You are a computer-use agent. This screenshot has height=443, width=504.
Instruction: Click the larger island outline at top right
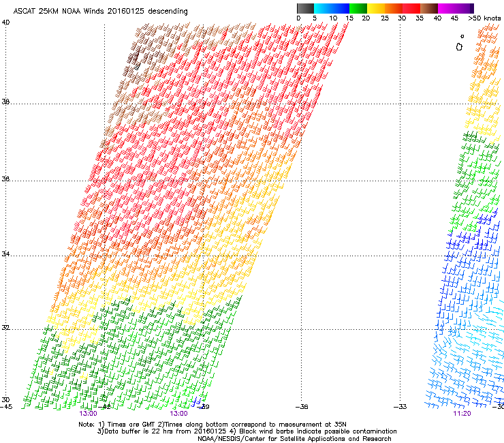[459, 47]
